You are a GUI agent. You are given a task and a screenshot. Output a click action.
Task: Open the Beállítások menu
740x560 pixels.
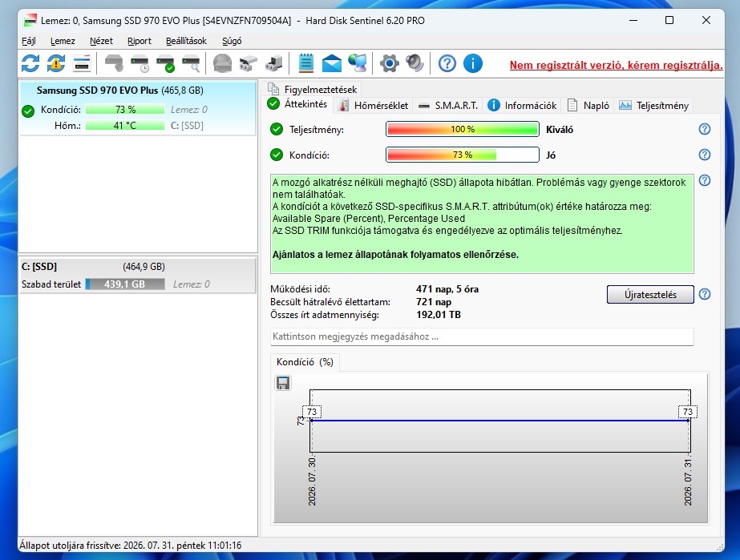coord(186,41)
